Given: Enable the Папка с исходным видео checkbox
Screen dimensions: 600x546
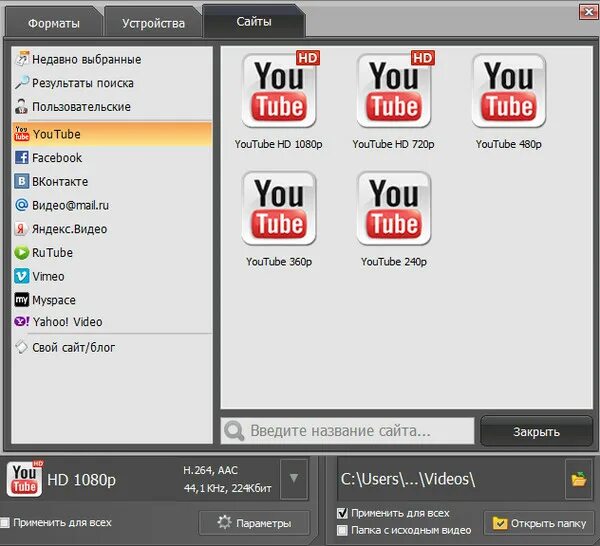Looking at the screenshot, I should (x=342, y=530).
